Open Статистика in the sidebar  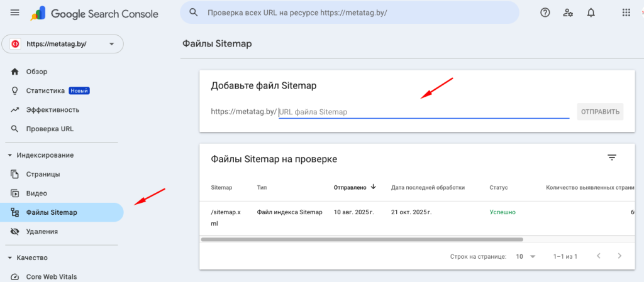tap(62, 90)
